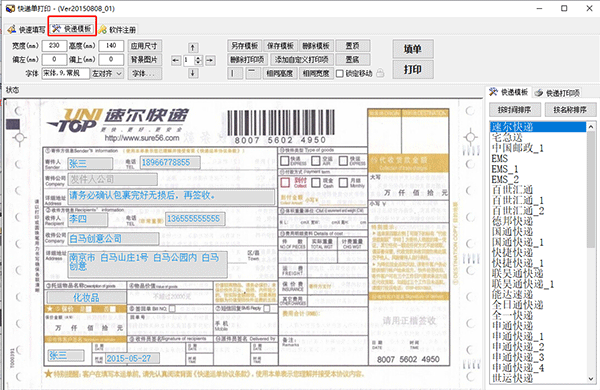The image size is (600, 390).
Task: Select the 发件人公司 field on waybill
Action: [x=112, y=179]
